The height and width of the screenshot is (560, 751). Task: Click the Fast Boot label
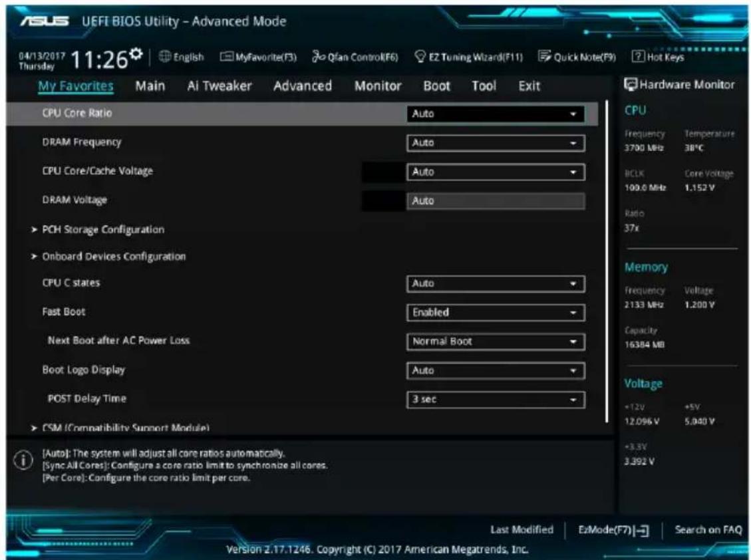pos(64,312)
